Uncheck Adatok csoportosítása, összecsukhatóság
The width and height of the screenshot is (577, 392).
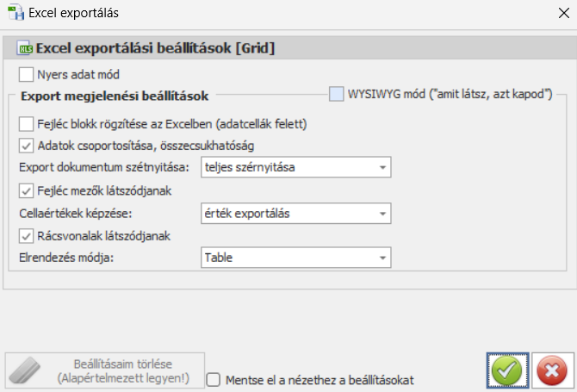coord(26,146)
